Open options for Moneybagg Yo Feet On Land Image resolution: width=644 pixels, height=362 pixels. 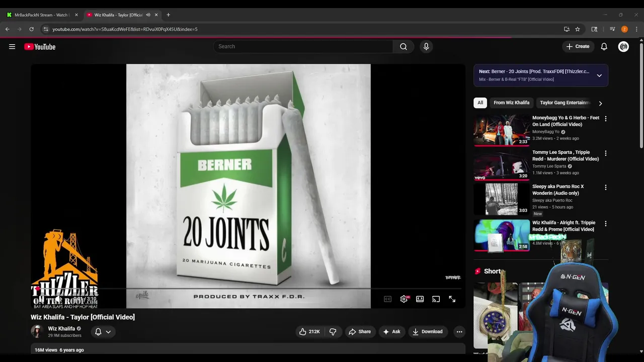point(605,119)
